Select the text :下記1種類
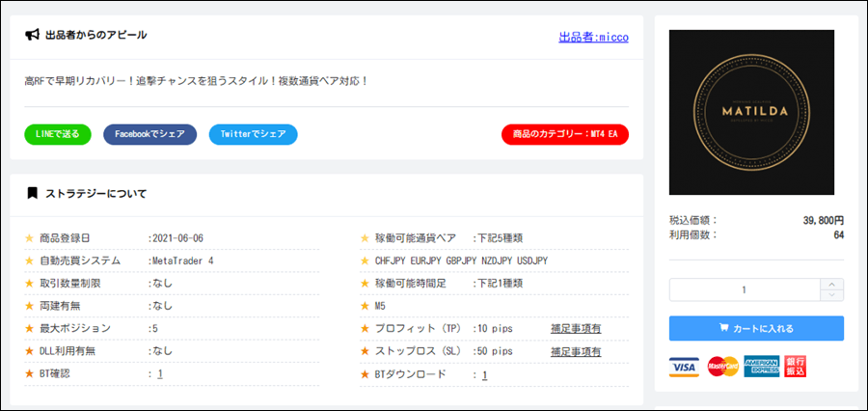The height and width of the screenshot is (411, 868). point(497,284)
